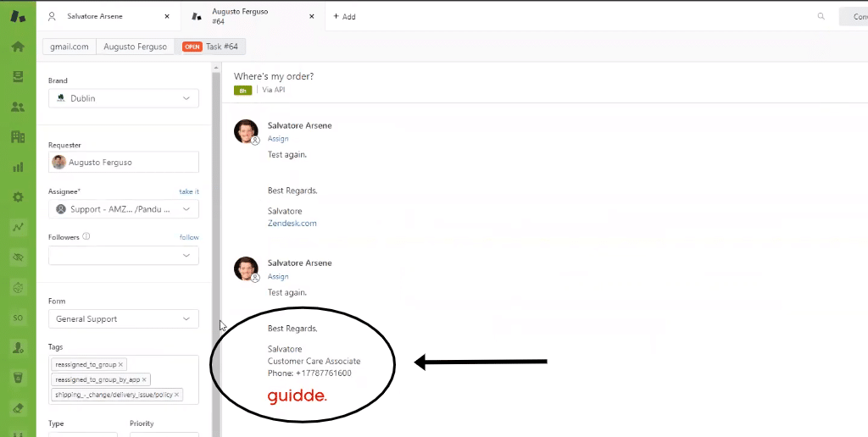
Task: Click the crossed-eye icon in sidebar
Action: tap(19, 257)
